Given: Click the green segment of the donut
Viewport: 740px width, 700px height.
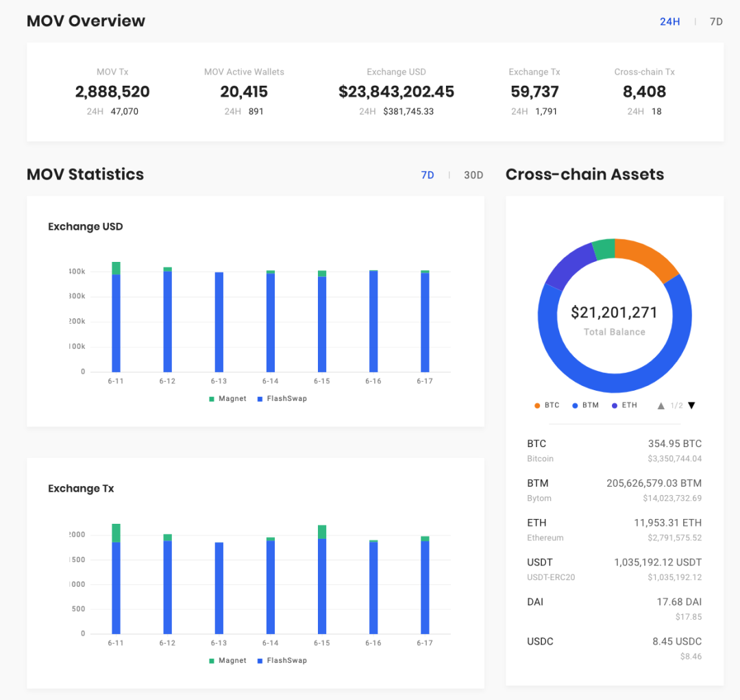Looking at the screenshot, I should [604, 250].
